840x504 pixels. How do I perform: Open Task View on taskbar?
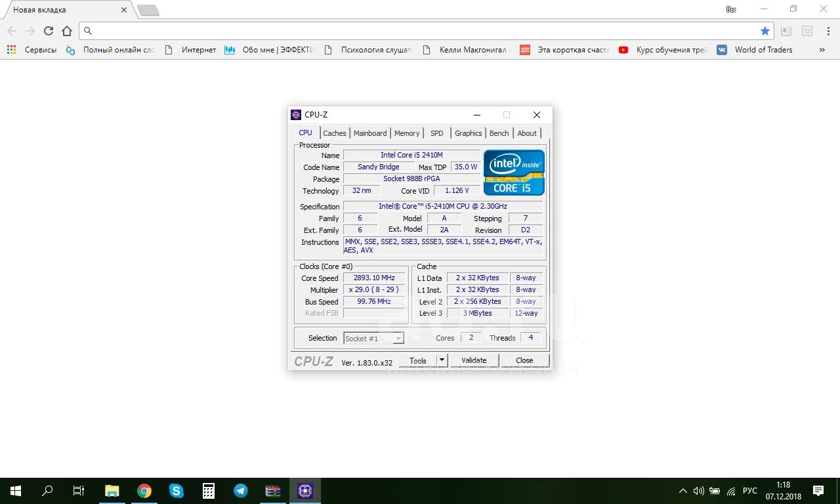coord(79,491)
